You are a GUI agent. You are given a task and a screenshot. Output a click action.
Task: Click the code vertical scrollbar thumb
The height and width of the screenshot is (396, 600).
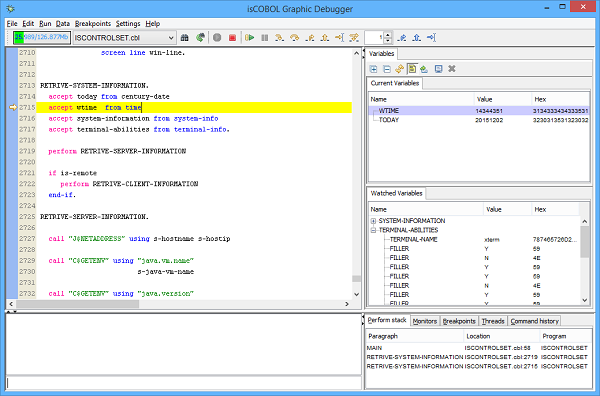click(356, 279)
